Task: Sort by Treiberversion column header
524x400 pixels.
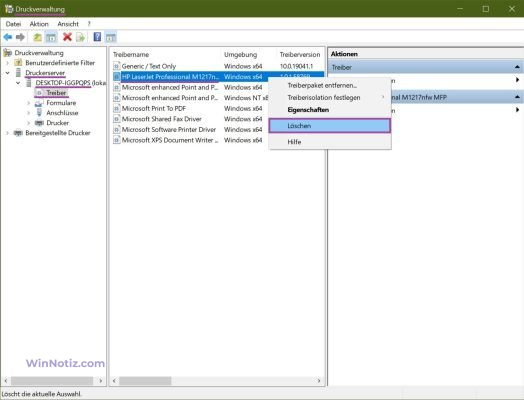Action: [x=300, y=54]
